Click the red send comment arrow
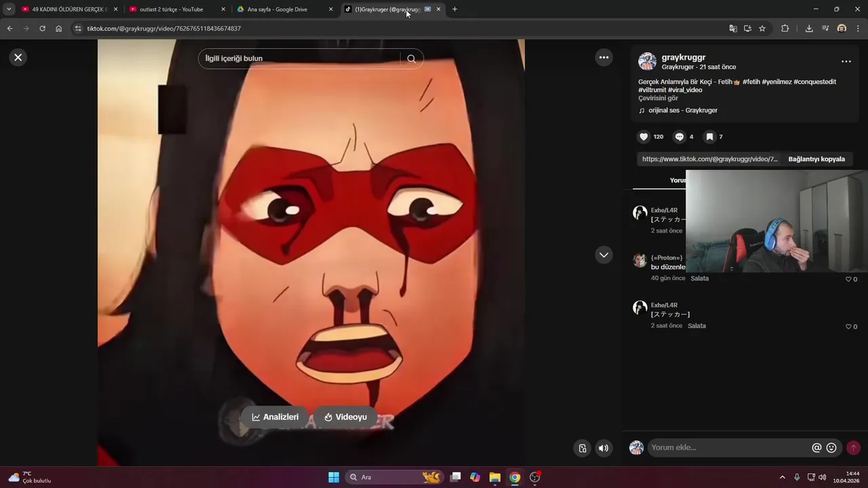This screenshot has width=868, height=488. tap(853, 448)
